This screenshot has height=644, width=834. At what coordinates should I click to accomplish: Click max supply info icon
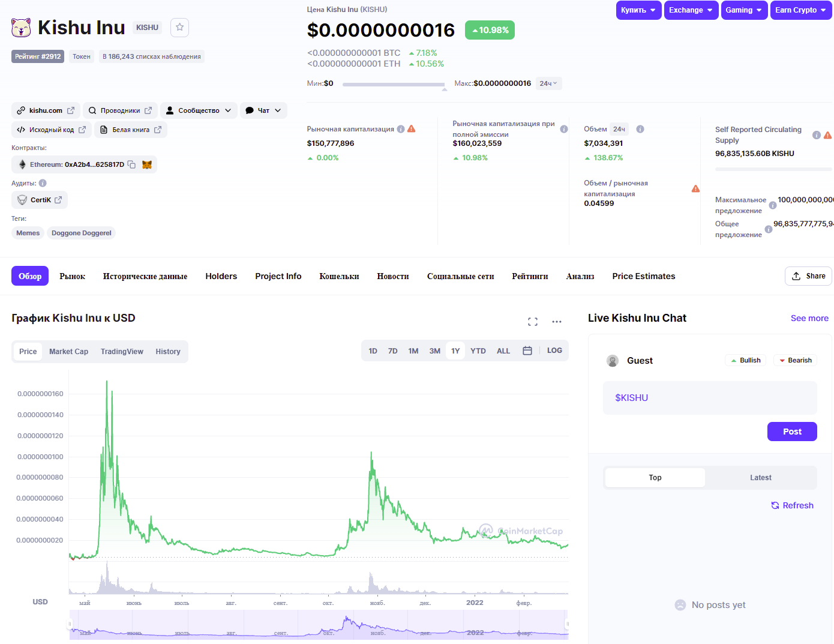pyautogui.click(x=773, y=205)
